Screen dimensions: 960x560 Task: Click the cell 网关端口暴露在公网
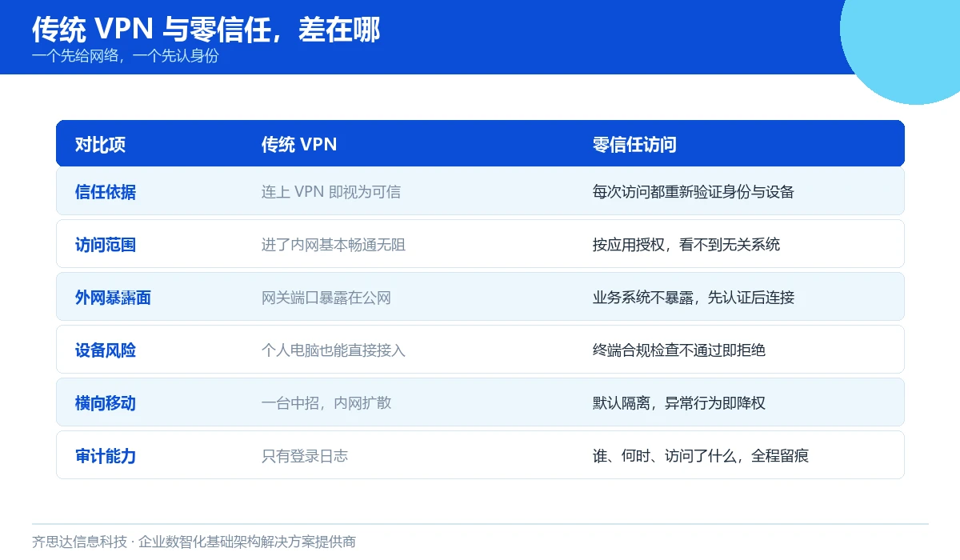tap(326, 298)
